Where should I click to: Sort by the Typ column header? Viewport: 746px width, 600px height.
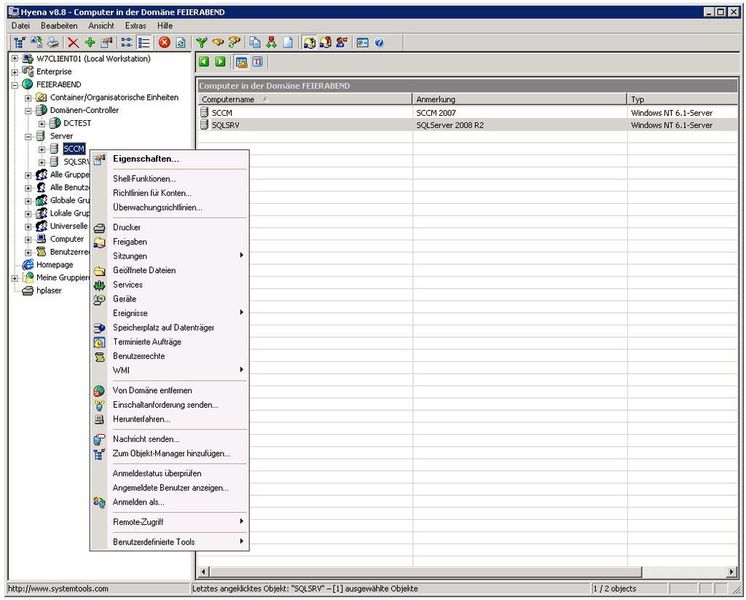click(682, 99)
